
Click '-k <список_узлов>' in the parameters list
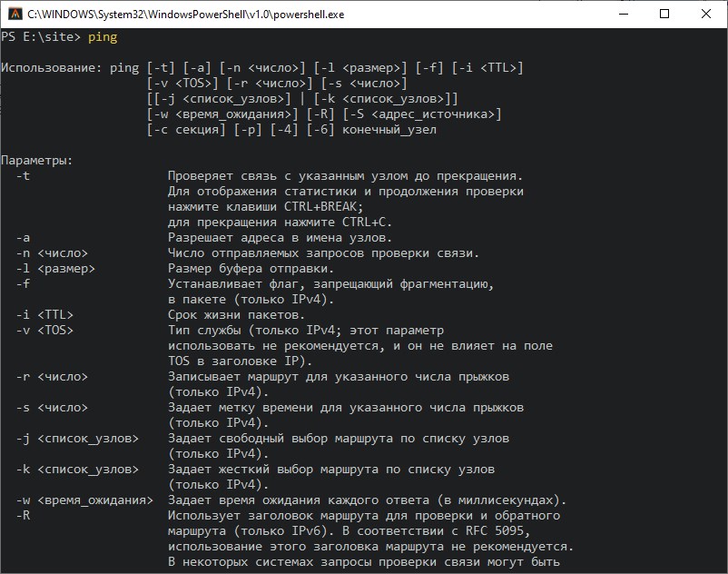pos(76,470)
